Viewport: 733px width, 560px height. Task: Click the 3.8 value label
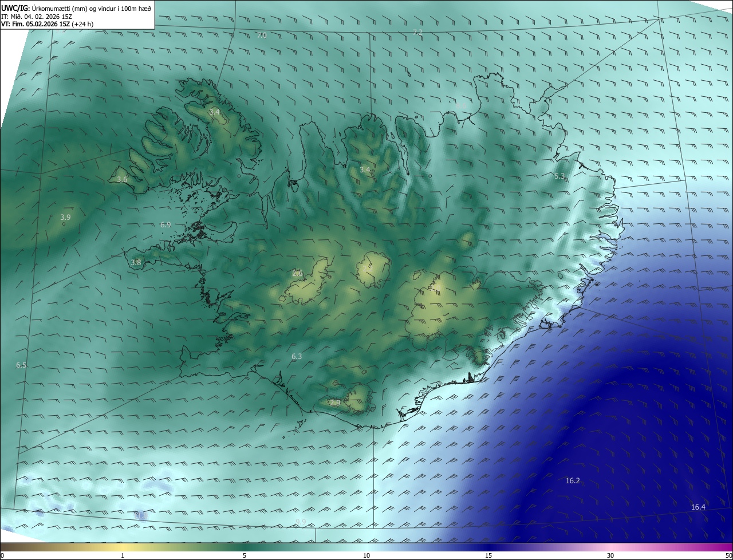pos(136,263)
